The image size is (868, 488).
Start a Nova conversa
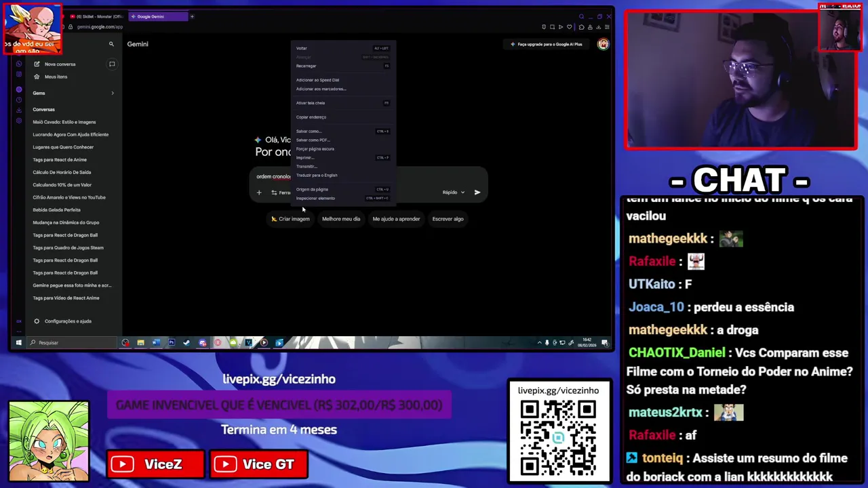[60, 64]
